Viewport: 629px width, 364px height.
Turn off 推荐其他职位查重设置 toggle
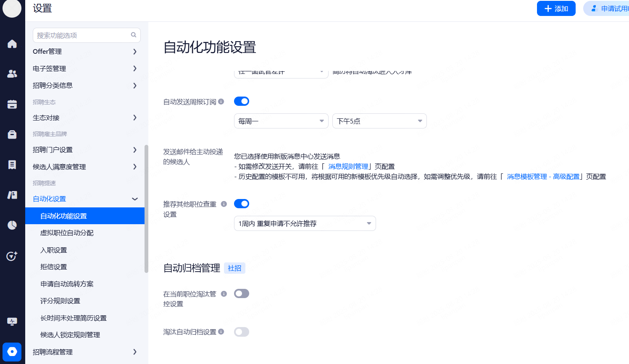click(242, 204)
